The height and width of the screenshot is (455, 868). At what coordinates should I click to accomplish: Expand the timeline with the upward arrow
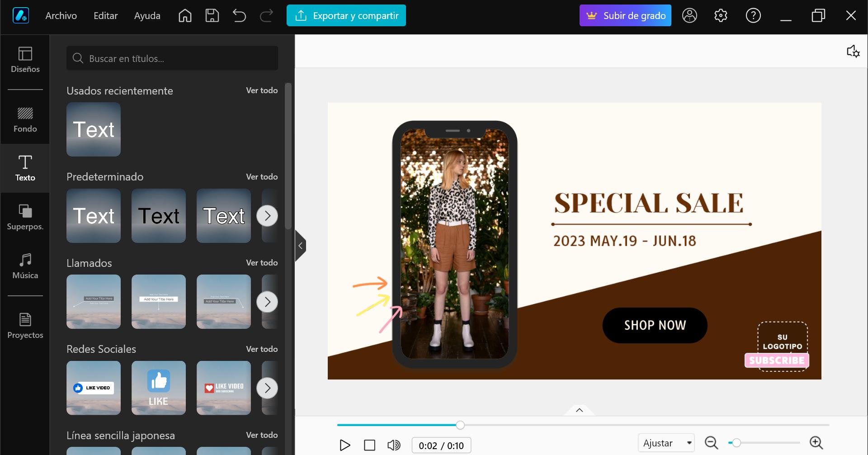pos(579,410)
